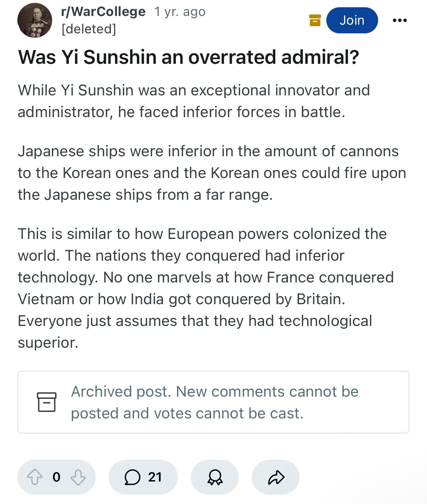The height and width of the screenshot is (504, 427).
Task: Share this post via arrow icon
Action: click(x=276, y=477)
